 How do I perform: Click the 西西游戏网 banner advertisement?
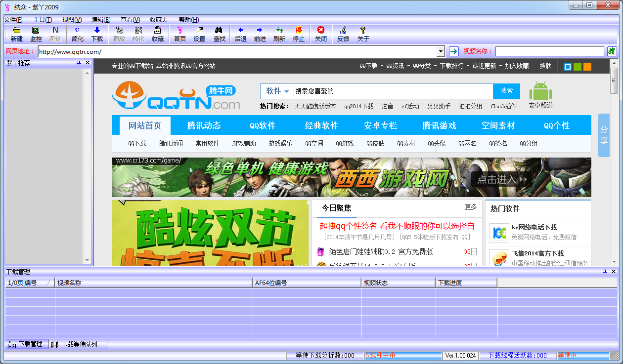(351, 177)
